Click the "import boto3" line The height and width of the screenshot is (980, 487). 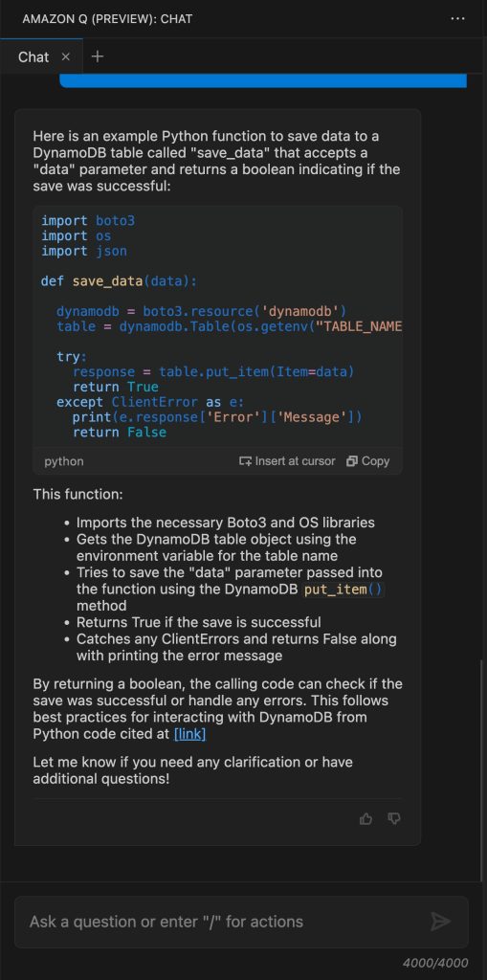pyautogui.click(x=88, y=221)
